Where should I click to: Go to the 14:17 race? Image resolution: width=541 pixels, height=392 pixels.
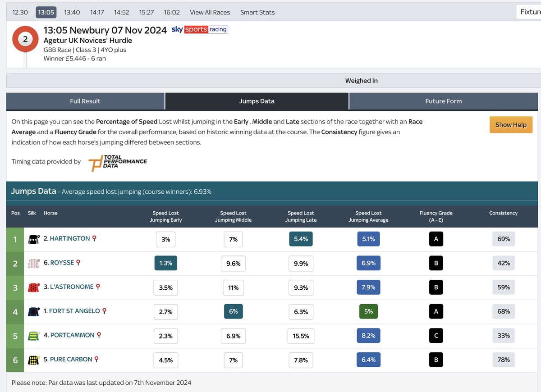point(97,12)
